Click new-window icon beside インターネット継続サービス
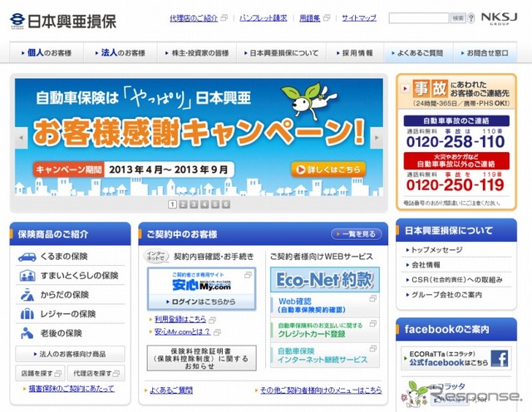 tap(373, 348)
